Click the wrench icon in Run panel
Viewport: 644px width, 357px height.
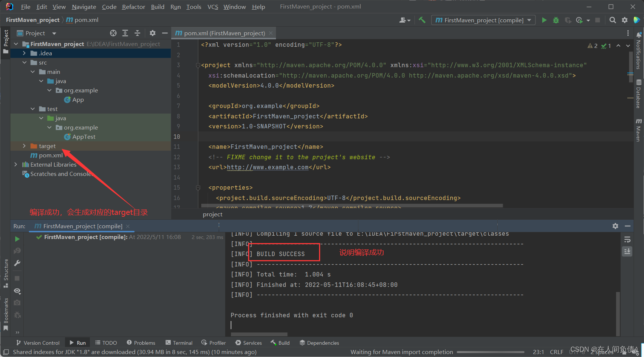17,263
